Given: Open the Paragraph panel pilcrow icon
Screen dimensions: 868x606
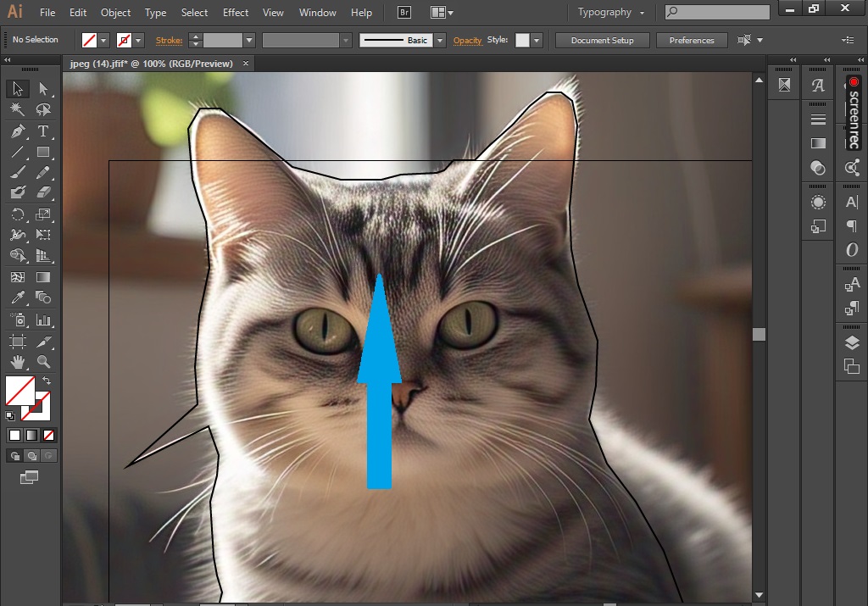Looking at the screenshot, I should tap(852, 225).
